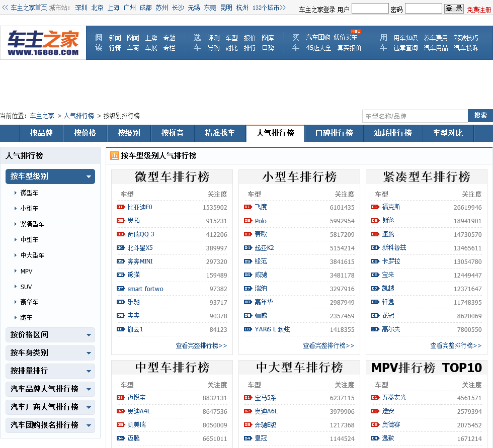Open the 奔奔MINI model link
The image size is (493, 448).
[140, 261]
